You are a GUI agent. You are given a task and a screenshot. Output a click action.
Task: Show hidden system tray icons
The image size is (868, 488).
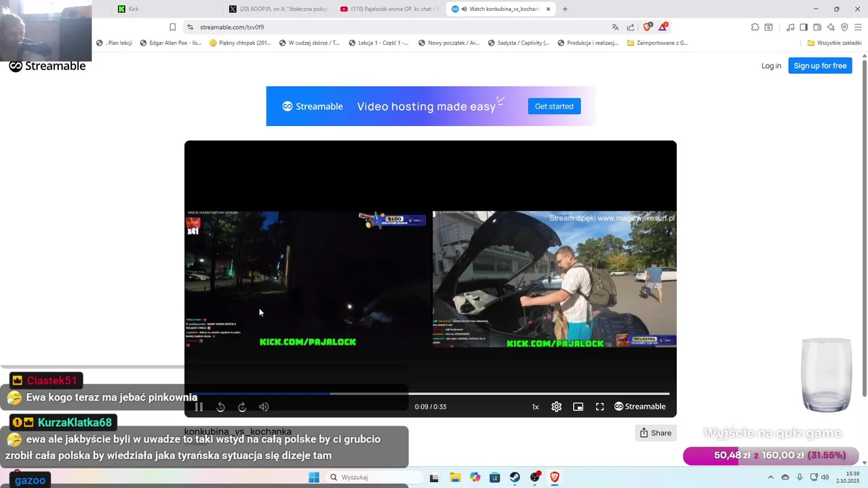[770, 477]
